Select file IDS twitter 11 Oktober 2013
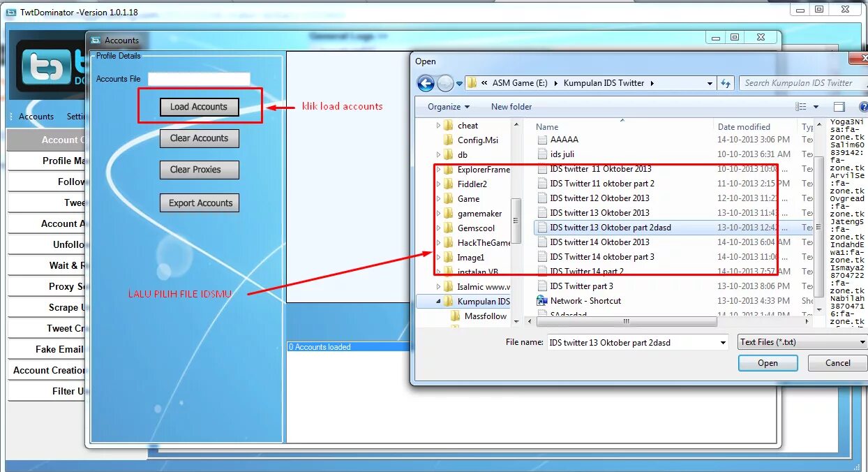868x472 pixels. coord(600,169)
